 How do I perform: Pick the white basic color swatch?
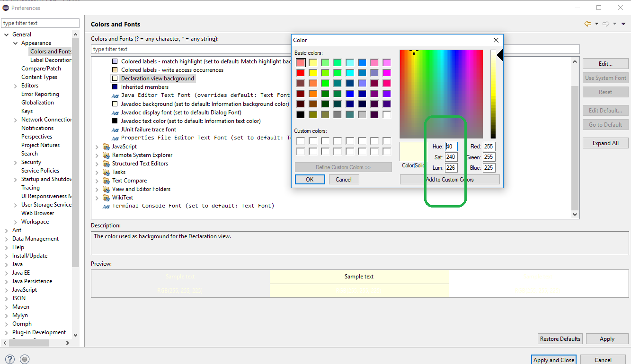click(387, 114)
